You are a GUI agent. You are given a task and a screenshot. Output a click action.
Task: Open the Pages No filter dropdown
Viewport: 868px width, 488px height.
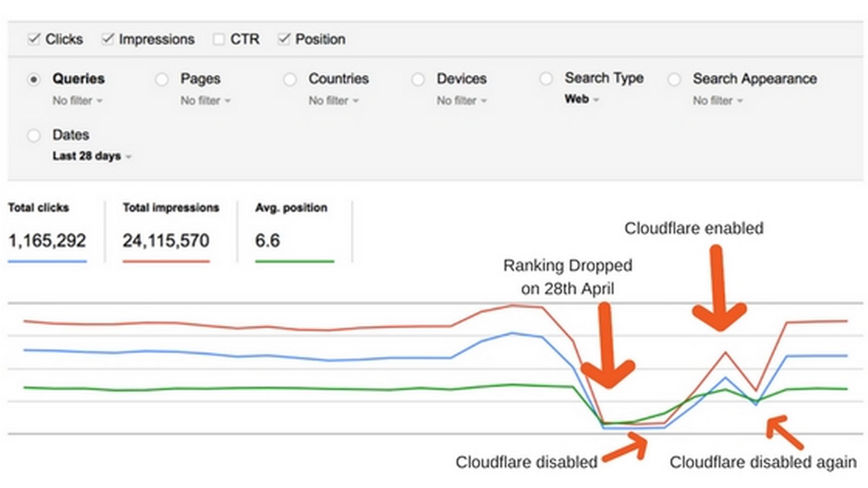[205, 101]
